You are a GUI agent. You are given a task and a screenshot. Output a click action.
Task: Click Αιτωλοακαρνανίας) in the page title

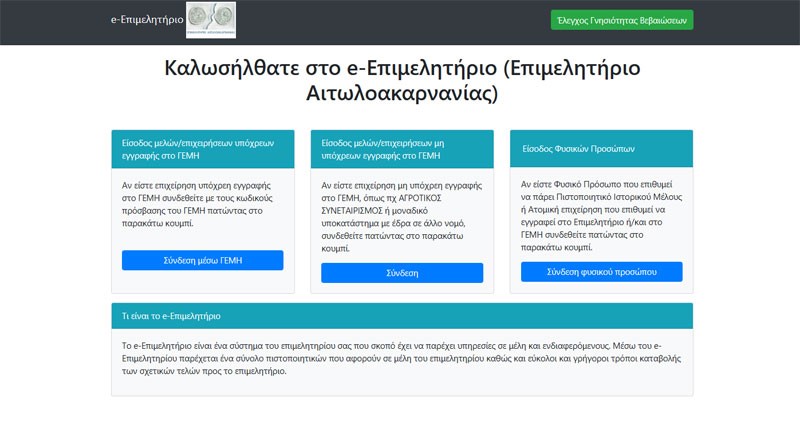click(401, 95)
